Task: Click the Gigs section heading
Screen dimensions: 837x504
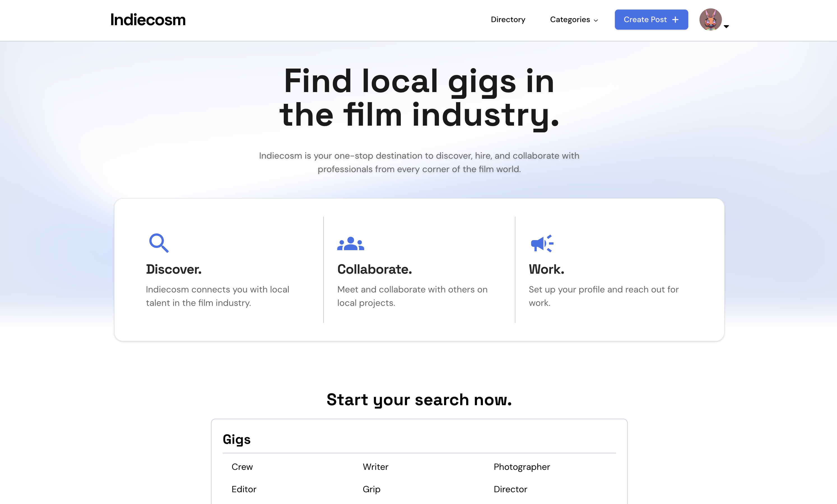Action: pyautogui.click(x=236, y=439)
